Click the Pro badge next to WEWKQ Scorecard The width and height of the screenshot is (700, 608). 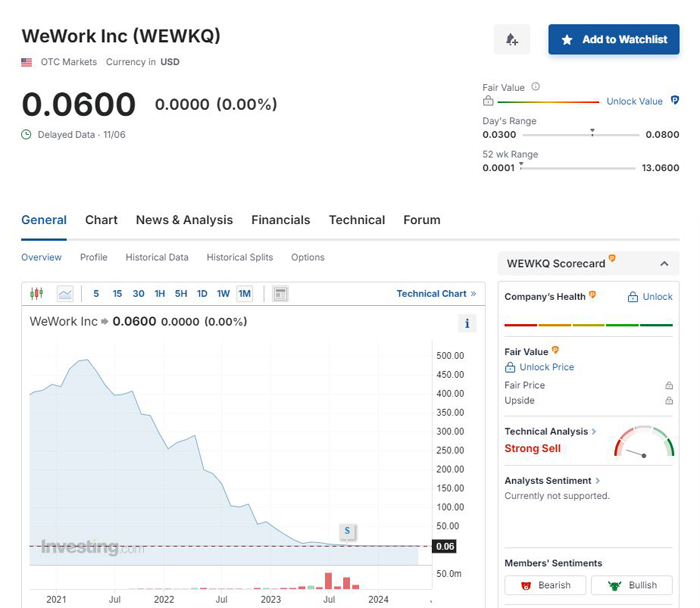pos(612,258)
